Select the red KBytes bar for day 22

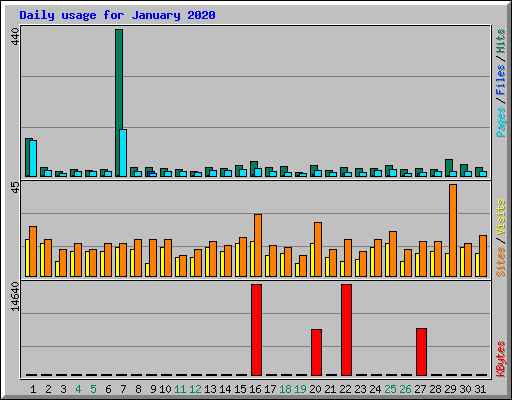346,330
